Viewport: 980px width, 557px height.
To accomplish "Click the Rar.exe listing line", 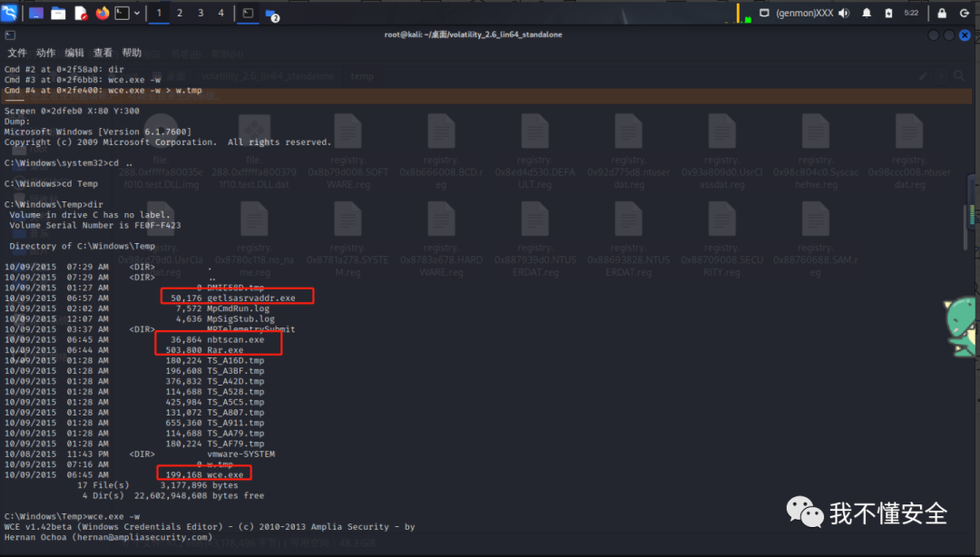I will pyautogui.click(x=123, y=350).
